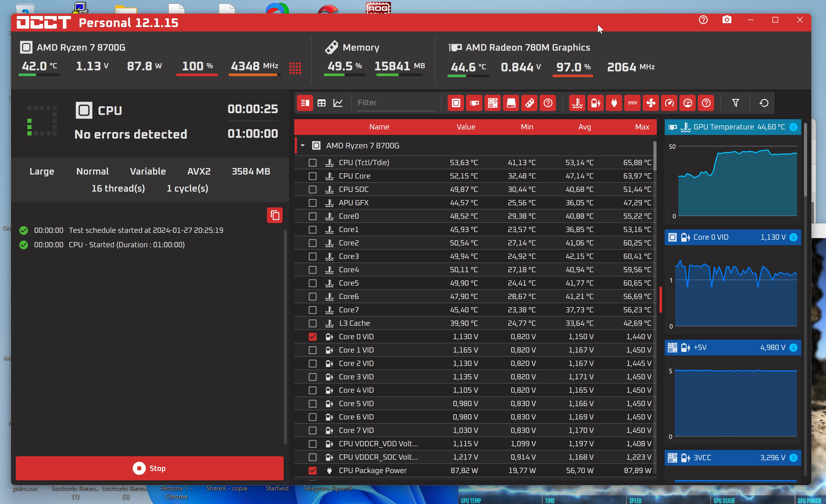Sort sensors by Avg column
Viewport: 826px width, 504px height.
tap(584, 127)
